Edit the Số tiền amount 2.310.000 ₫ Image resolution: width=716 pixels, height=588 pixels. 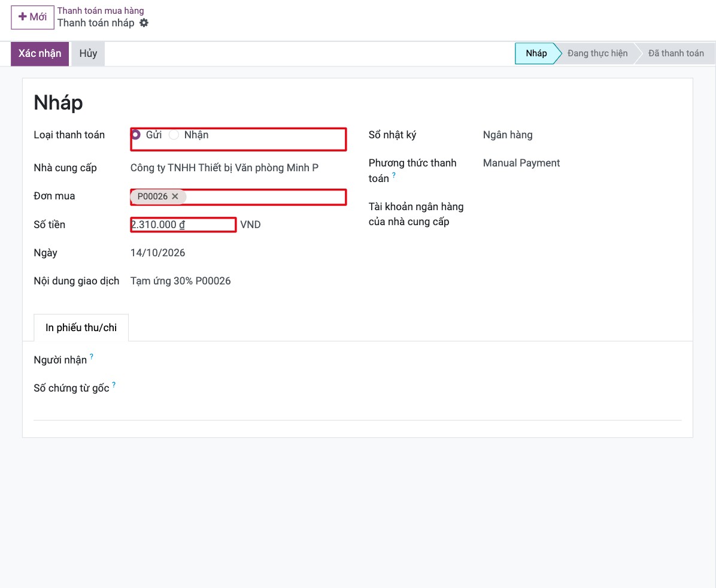[x=183, y=225]
